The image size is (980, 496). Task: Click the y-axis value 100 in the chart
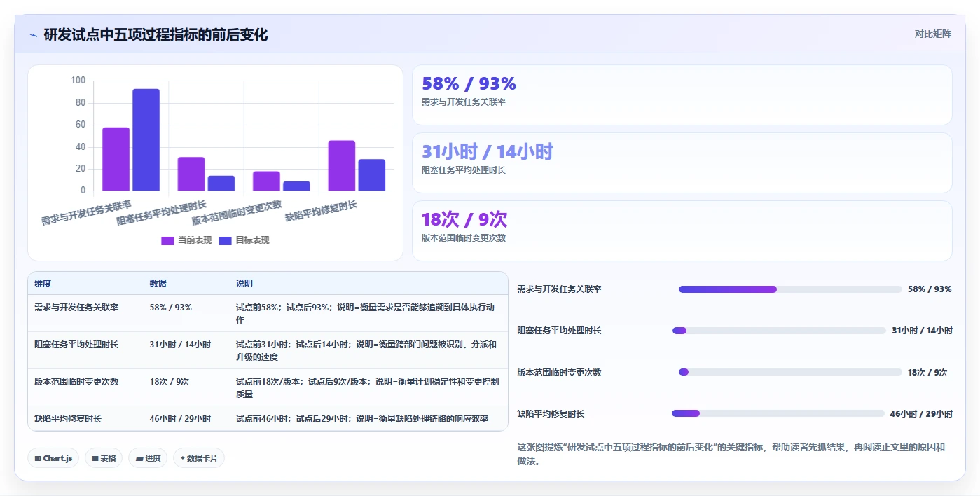[78, 81]
